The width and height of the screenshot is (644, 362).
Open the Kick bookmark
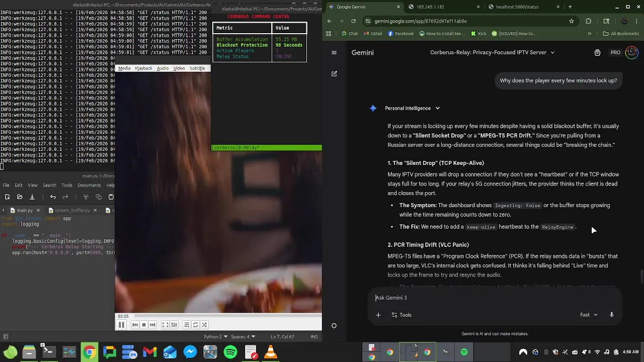(478, 34)
